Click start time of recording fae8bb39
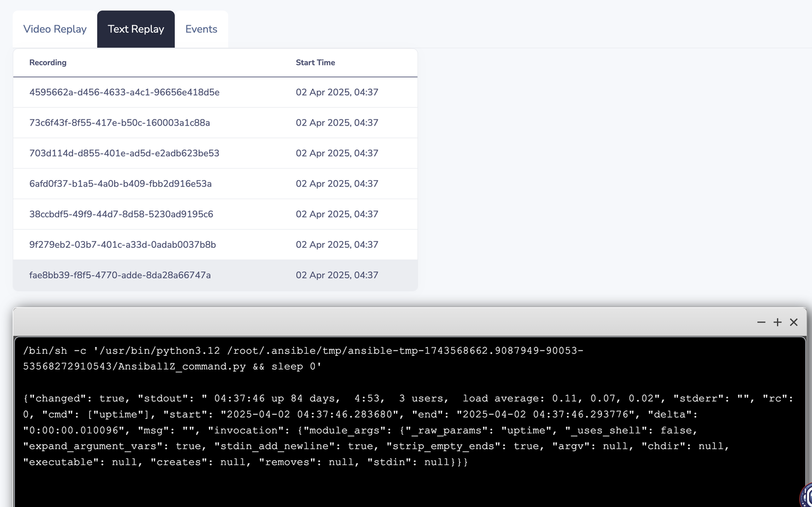812x507 pixels. point(337,275)
